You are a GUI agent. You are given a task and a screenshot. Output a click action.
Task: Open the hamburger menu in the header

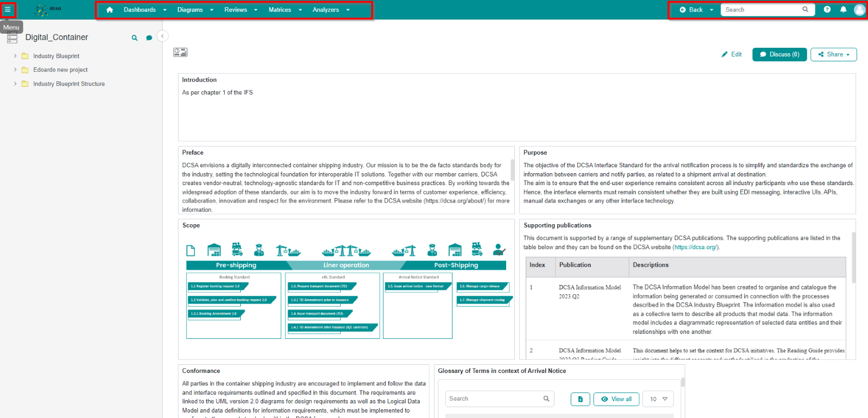click(x=8, y=10)
